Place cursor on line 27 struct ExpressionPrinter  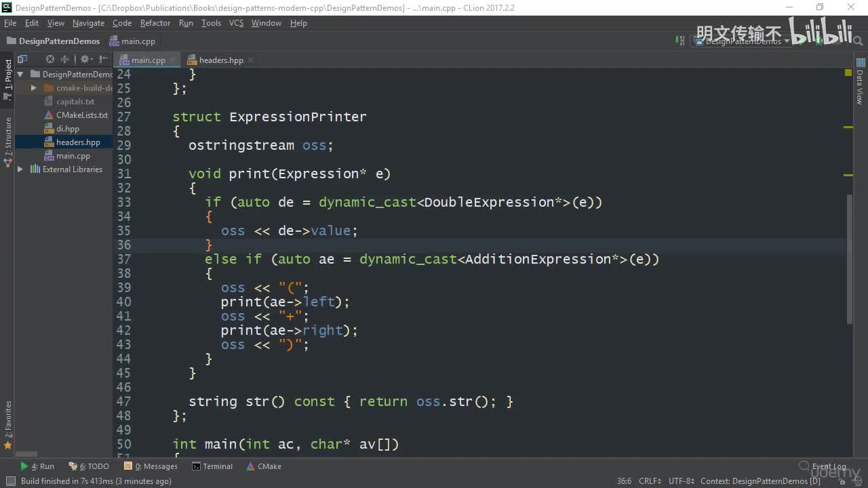coord(269,117)
